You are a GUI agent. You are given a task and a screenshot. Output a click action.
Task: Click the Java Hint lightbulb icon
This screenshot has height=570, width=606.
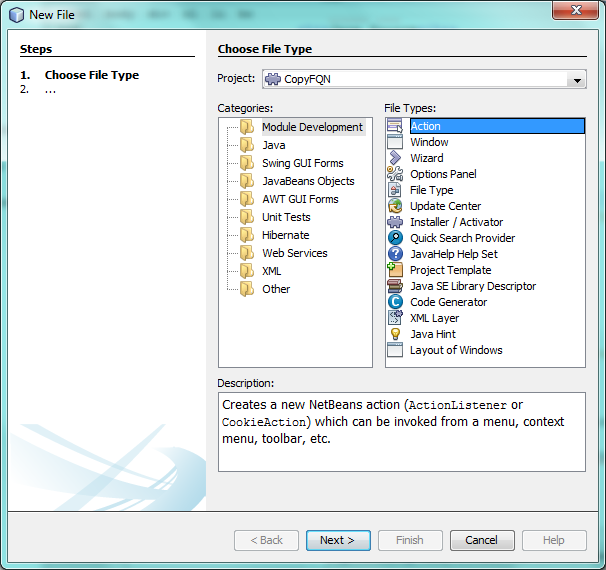(395, 334)
